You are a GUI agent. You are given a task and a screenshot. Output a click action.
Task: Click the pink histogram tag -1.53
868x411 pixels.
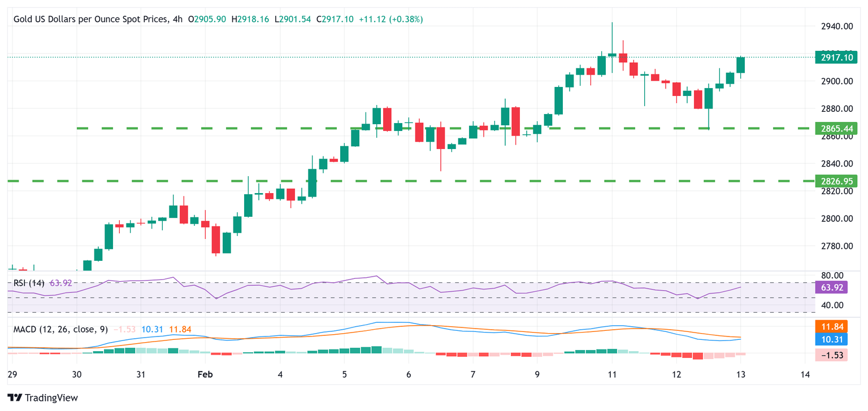(831, 355)
